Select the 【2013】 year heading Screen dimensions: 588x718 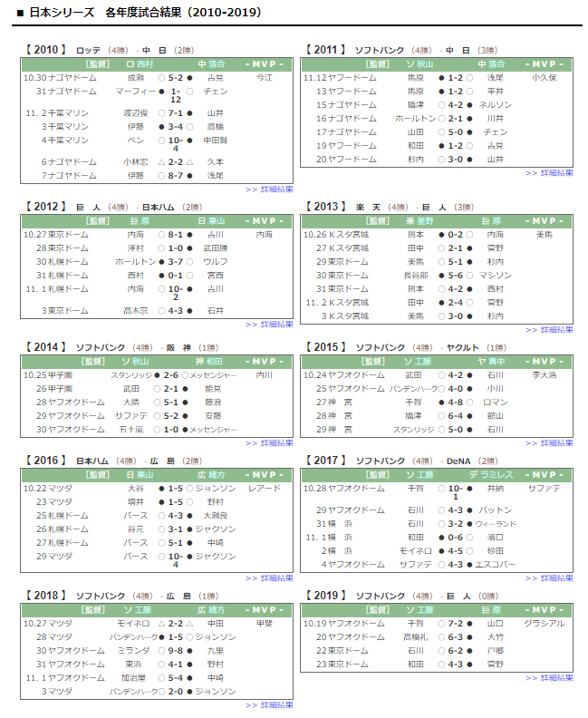326,207
